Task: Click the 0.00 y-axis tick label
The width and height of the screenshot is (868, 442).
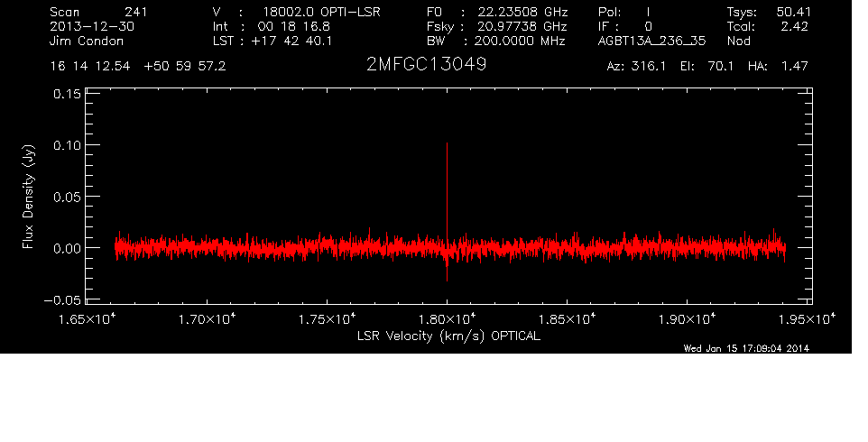Action: click(x=67, y=248)
